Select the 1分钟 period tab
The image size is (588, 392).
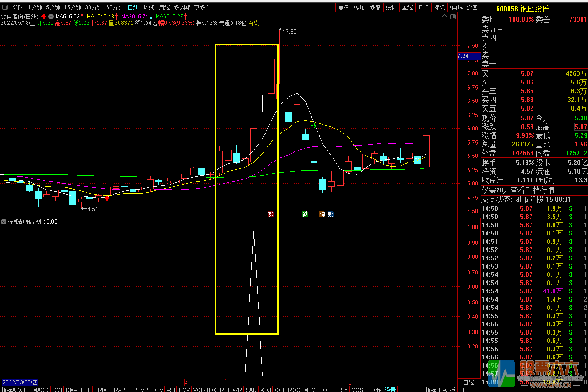tap(35, 7)
